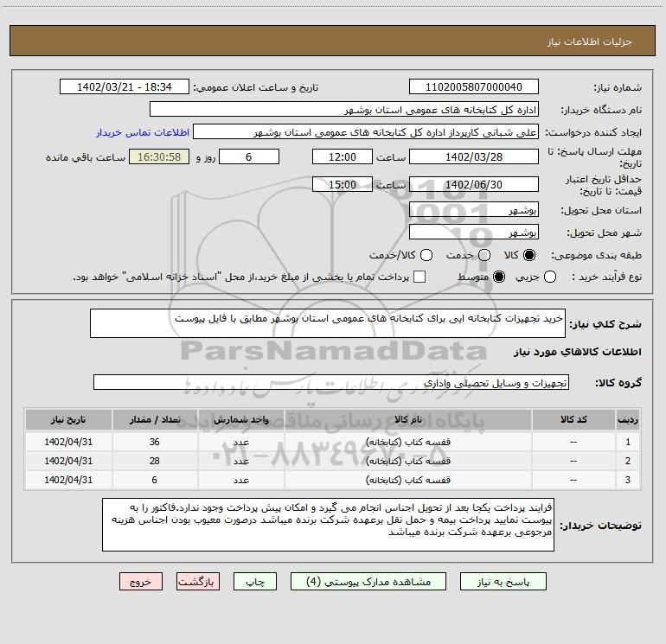Click the واحد شمارش column header
This screenshot has height=644, width=666.
(x=240, y=420)
